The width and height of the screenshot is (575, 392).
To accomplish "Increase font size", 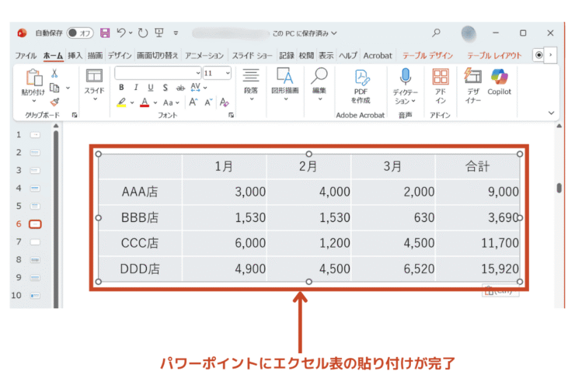I will [193, 102].
